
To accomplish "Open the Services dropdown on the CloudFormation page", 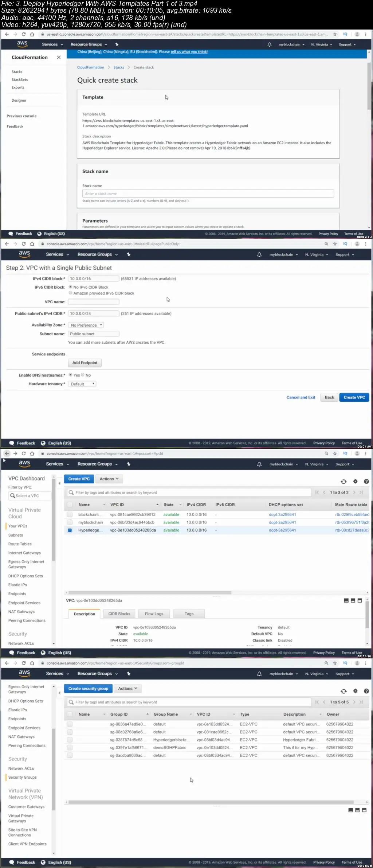I will point(52,44).
